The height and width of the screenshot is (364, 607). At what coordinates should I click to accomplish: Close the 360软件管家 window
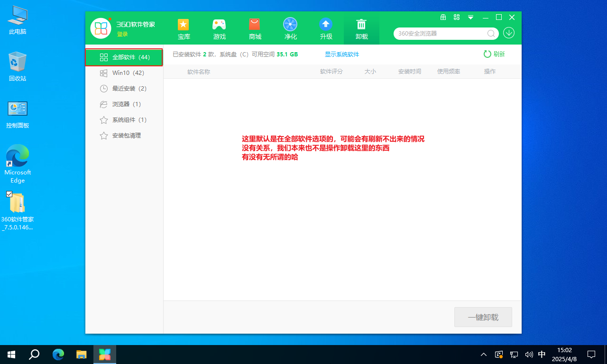pyautogui.click(x=512, y=17)
